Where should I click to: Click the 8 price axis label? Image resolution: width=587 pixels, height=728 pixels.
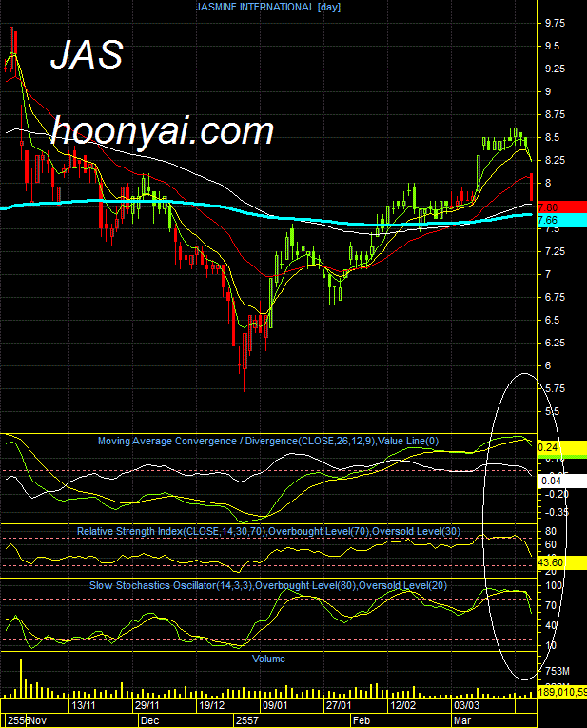[548, 183]
